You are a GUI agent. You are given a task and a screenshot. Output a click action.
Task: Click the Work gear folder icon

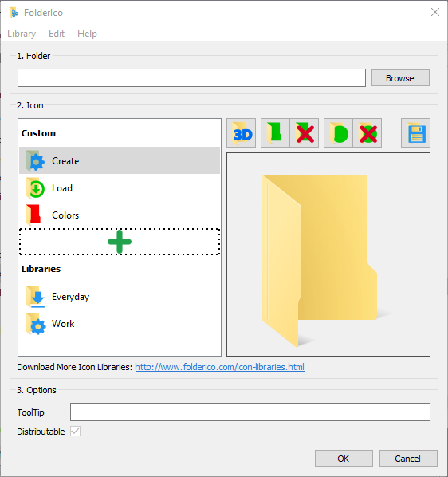(36, 324)
